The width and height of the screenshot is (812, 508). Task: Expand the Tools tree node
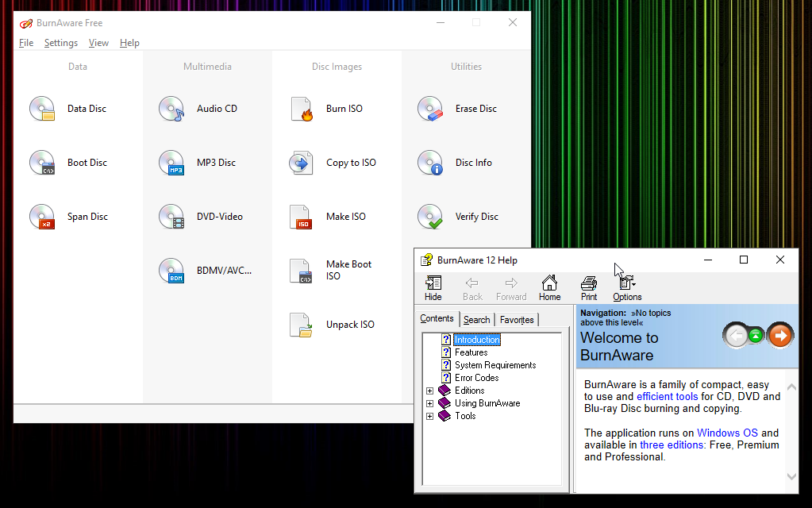(x=430, y=417)
